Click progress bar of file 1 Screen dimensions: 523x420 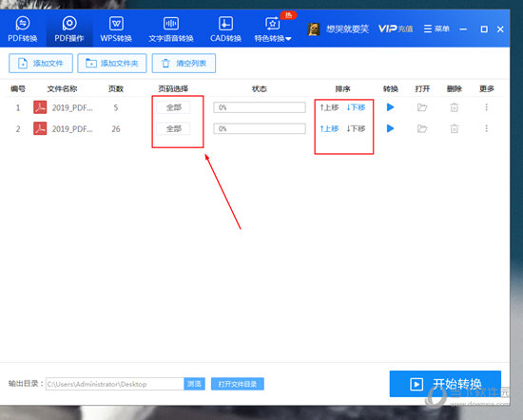[260, 107]
